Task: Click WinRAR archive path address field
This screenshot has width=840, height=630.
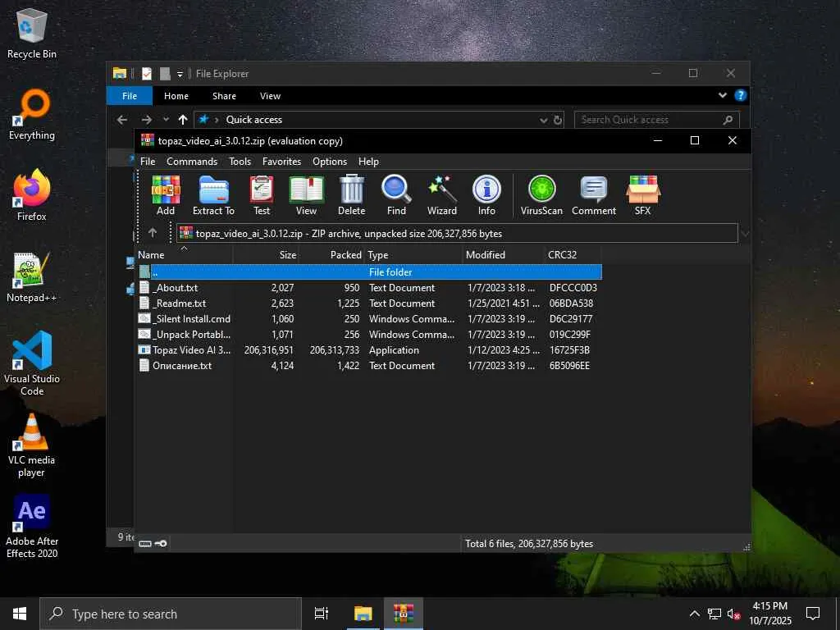Action: pyautogui.click(x=457, y=234)
